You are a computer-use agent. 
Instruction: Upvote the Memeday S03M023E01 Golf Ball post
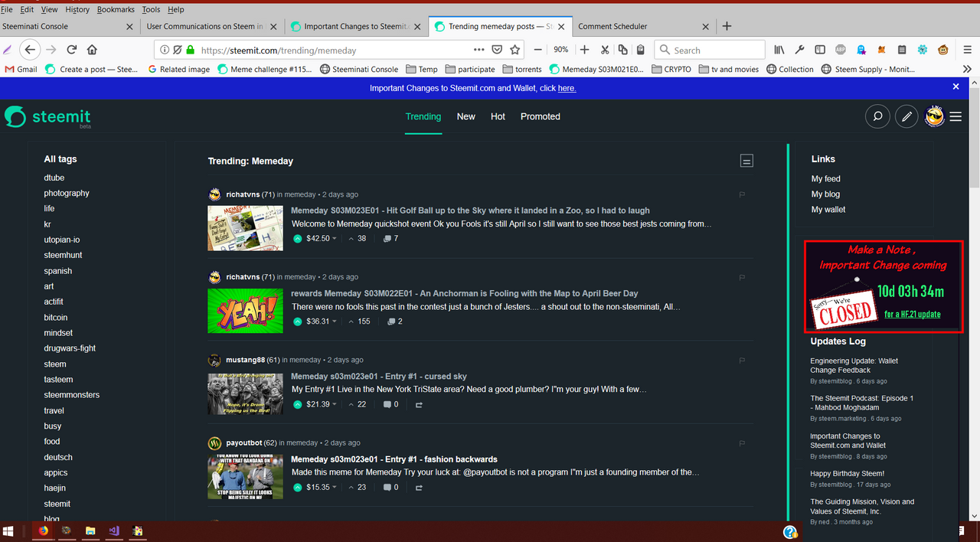[298, 238]
